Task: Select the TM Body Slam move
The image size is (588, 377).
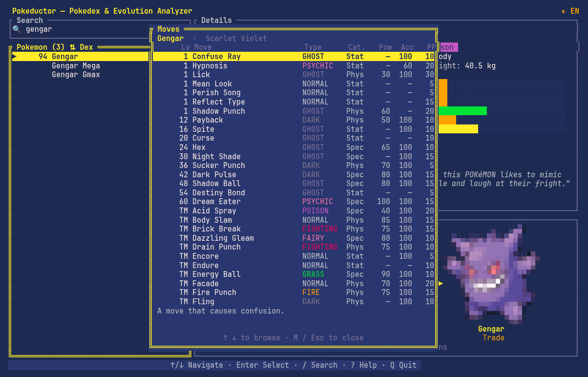Action: pos(294,220)
